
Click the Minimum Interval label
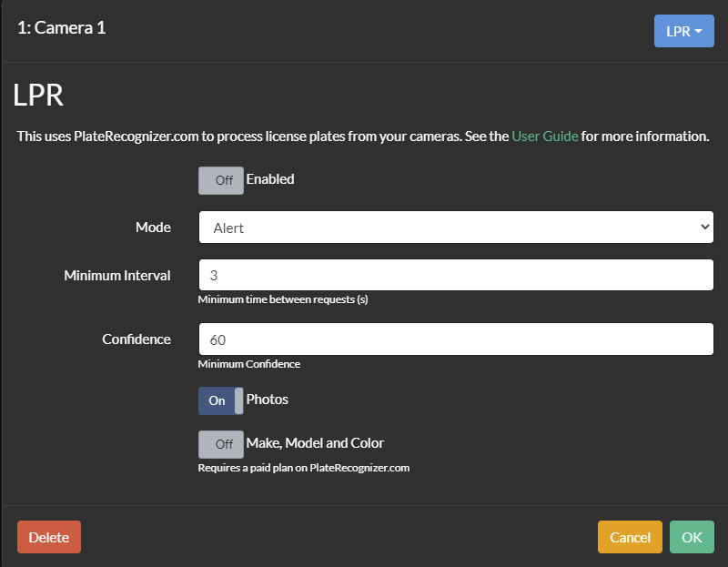pyautogui.click(x=117, y=276)
